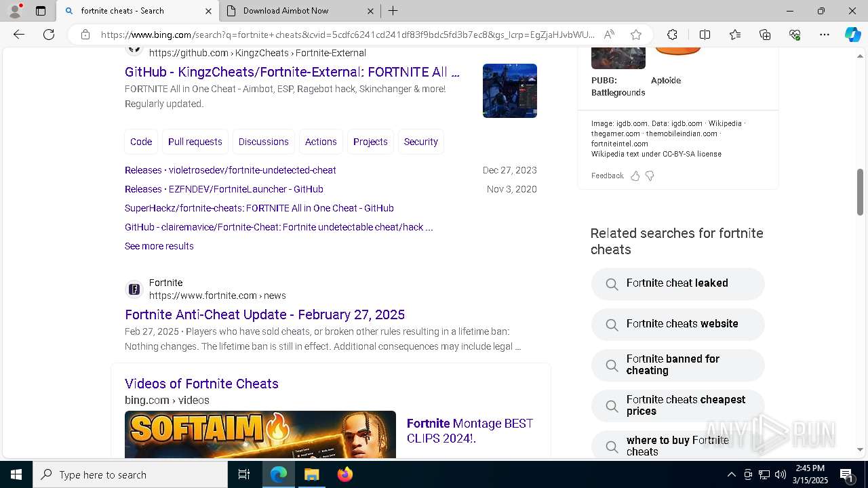
Task: Go back to previous page
Action: [19, 35]
